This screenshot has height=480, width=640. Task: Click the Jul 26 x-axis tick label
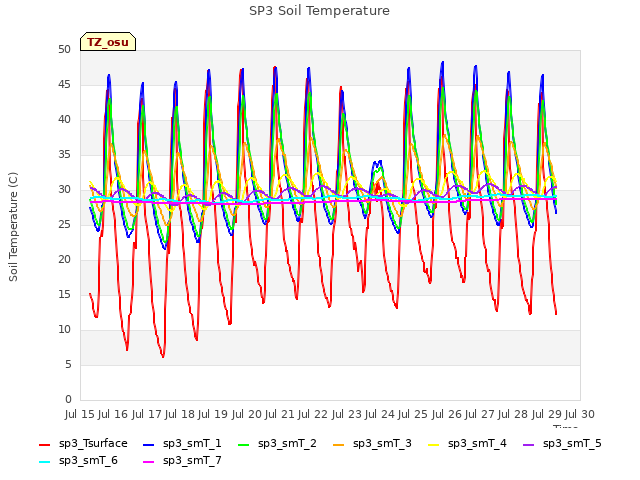tap(447, 414)
